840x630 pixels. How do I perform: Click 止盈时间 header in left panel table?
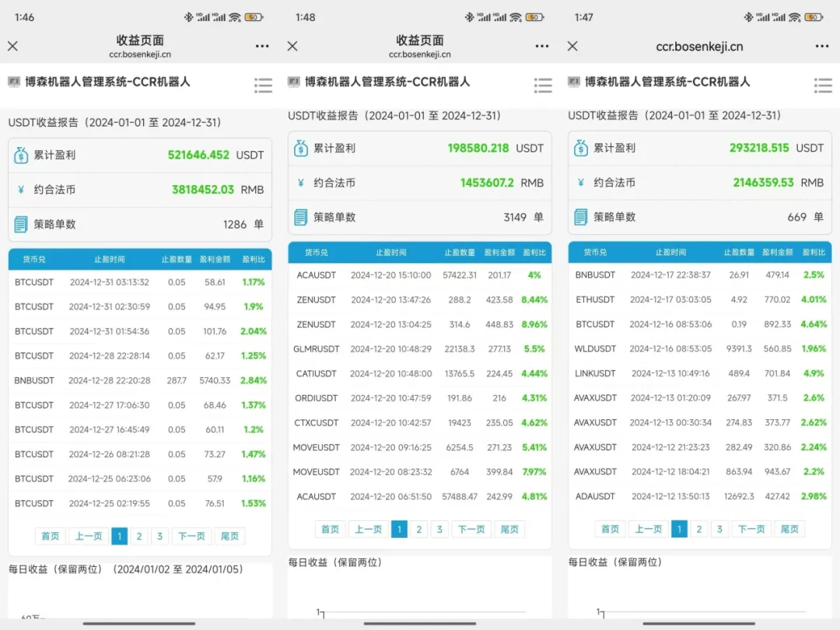click(110, 259)
